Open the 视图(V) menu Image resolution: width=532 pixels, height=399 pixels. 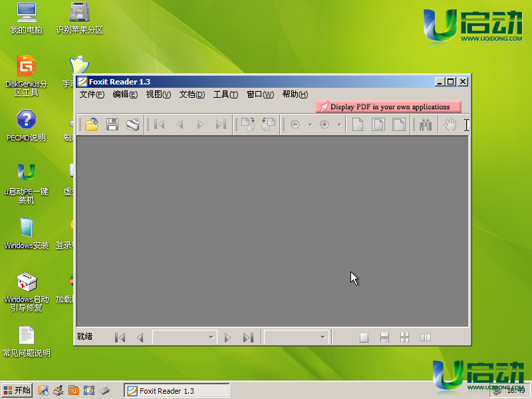pos(158,94)
